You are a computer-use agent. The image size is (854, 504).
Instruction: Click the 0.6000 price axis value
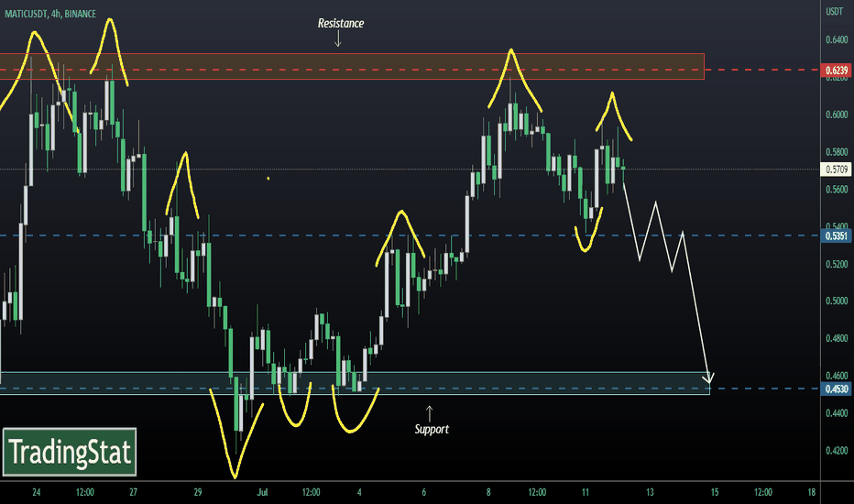click(837, 115)
